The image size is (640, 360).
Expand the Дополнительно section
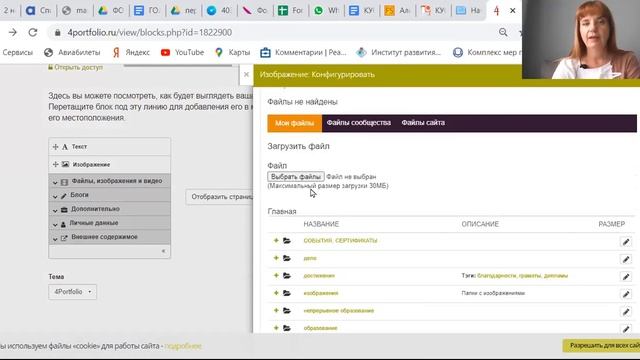pyautogui.click(x=109, y=209)
